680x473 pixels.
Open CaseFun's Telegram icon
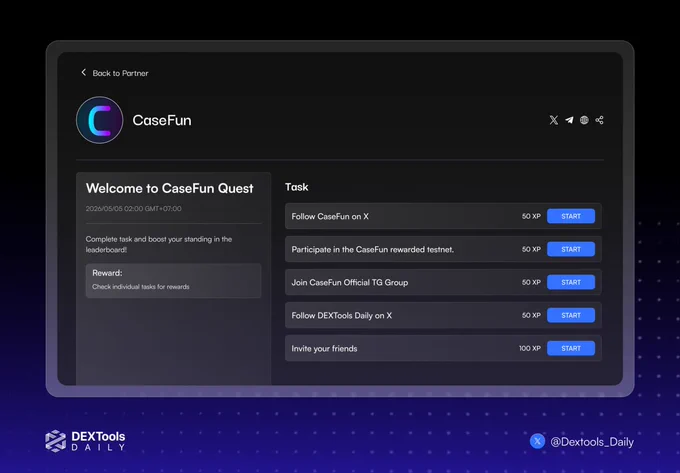569,120
